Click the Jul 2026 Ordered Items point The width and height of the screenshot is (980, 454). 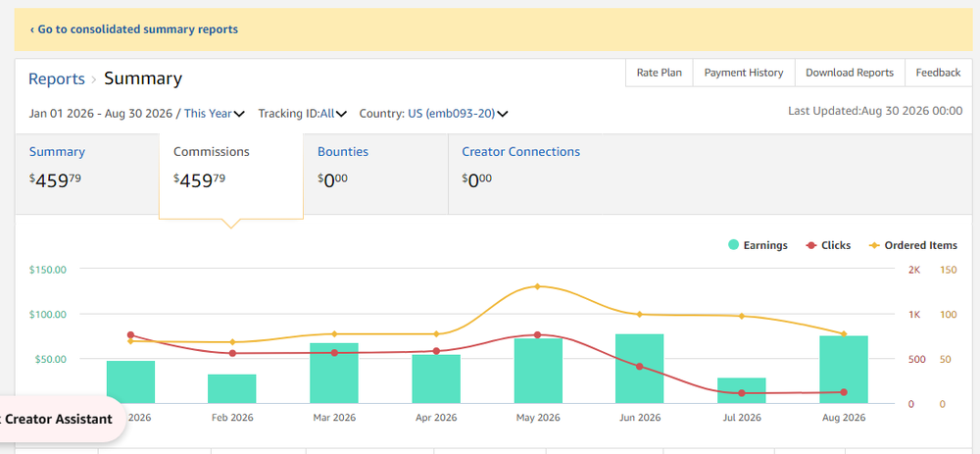(742, 316)
